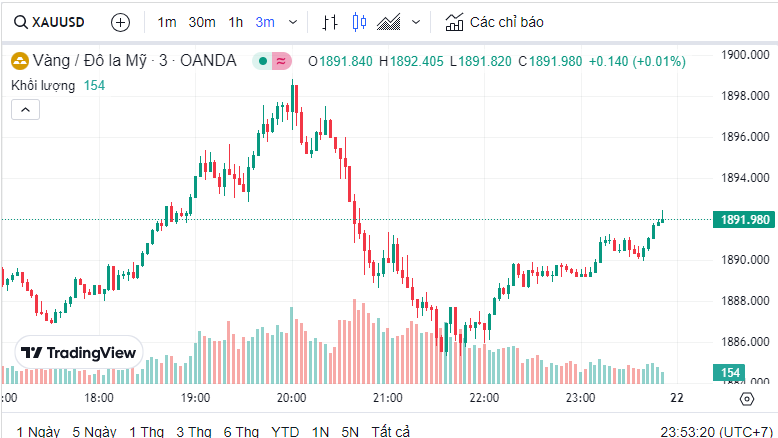Screen dimensions: 778x438
Task: Select the 1m timeframe
Action: (x=167, y=21)
